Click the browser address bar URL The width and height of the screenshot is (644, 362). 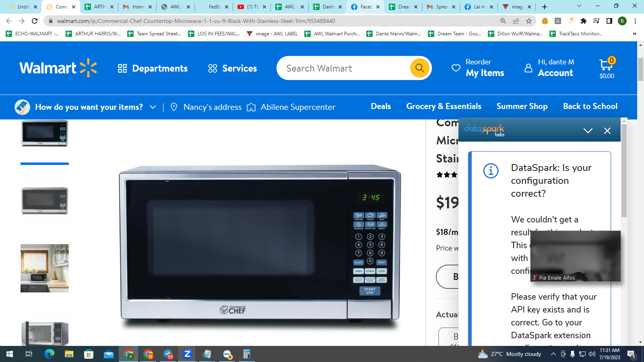pyautogui.click(x=196, y=21)
